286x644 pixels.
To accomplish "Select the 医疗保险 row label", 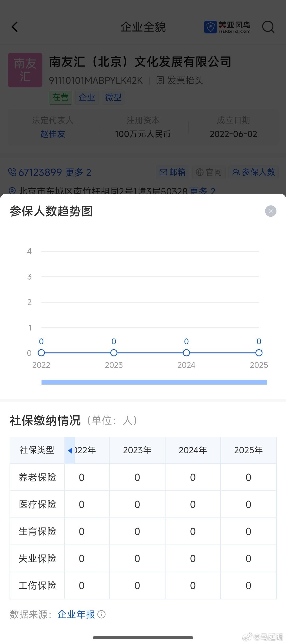I will coord(37,504).
